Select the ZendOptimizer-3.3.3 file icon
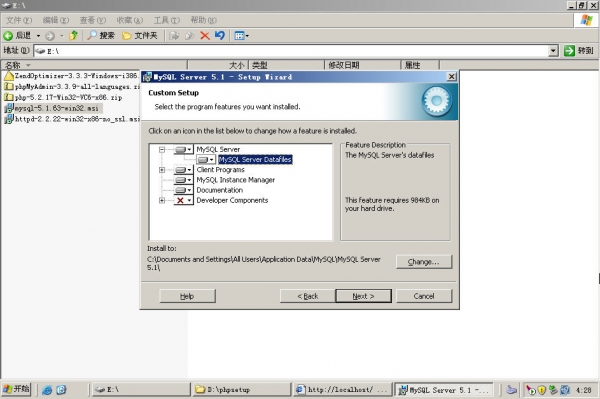Screen dimensions: 600x399 8,76
